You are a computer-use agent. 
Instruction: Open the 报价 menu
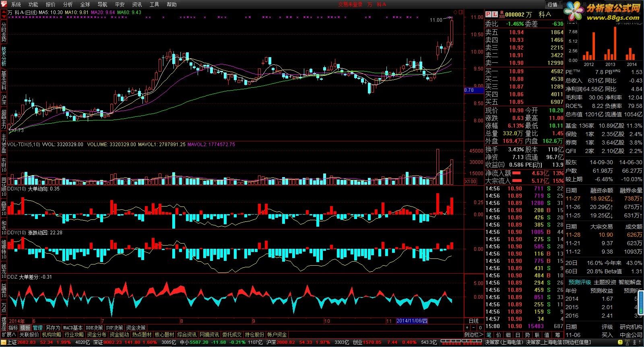51,4
